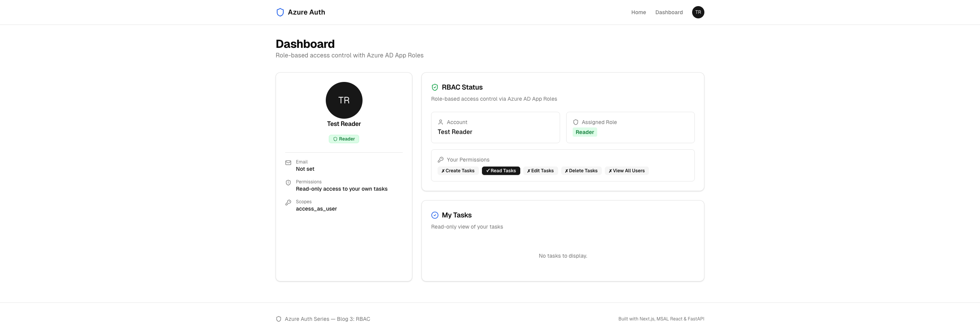Click the Create Tasks permission chip

pos(458,171)
